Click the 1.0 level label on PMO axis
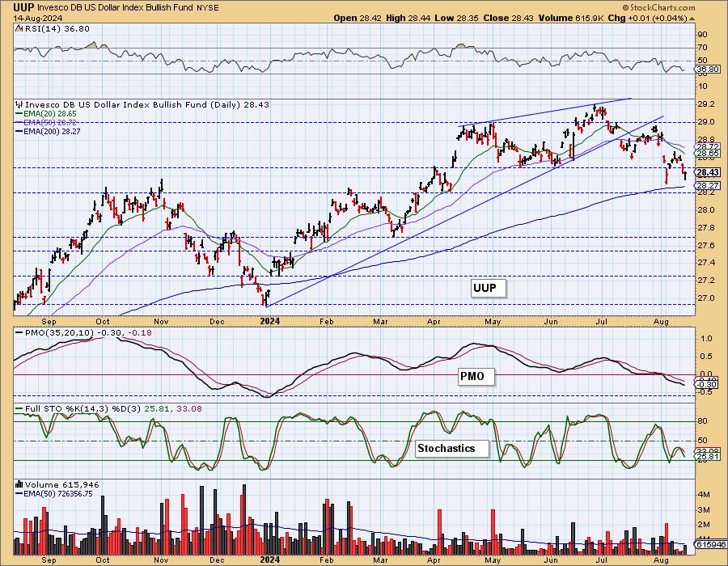This screenshot has width=728, height=566. [706, 339]
